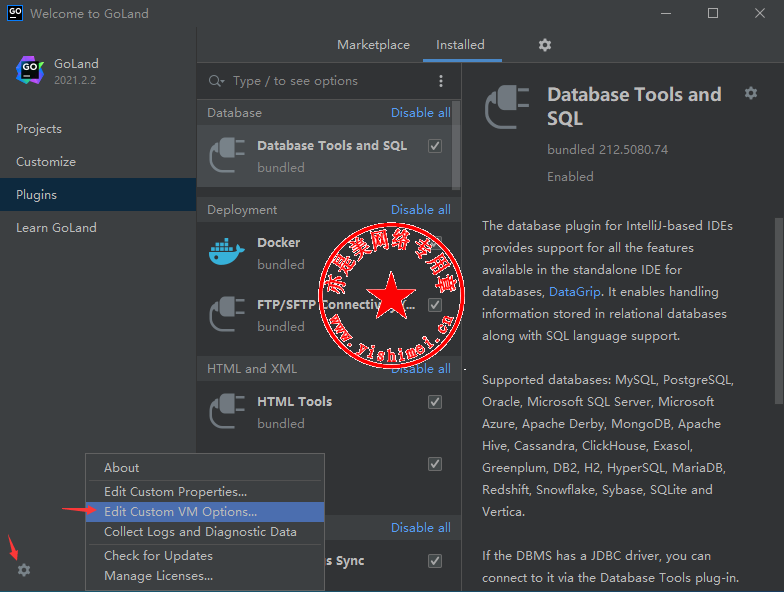Click the Deployment group header
This screenshot has width=784, height=592.
[242, 210]
